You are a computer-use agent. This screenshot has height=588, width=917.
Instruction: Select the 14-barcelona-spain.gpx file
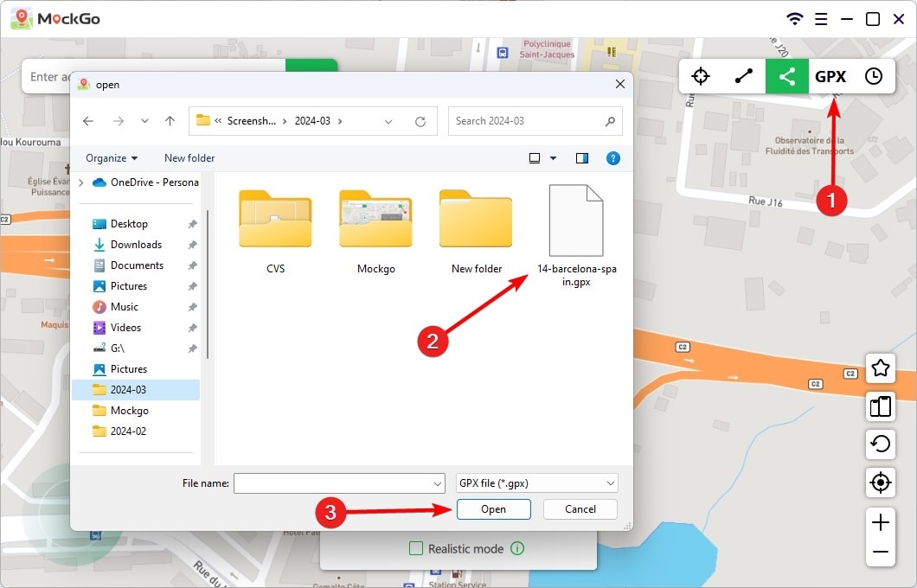click(577, 220)
